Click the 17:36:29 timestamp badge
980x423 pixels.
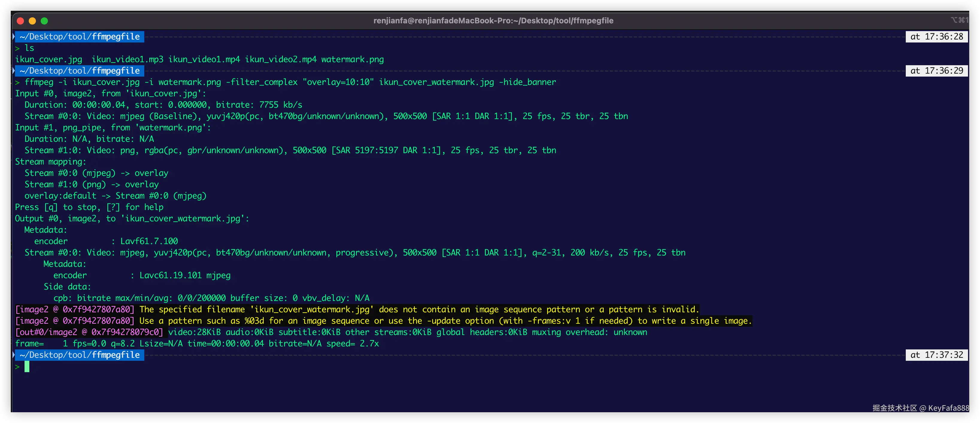pos(936,71)
